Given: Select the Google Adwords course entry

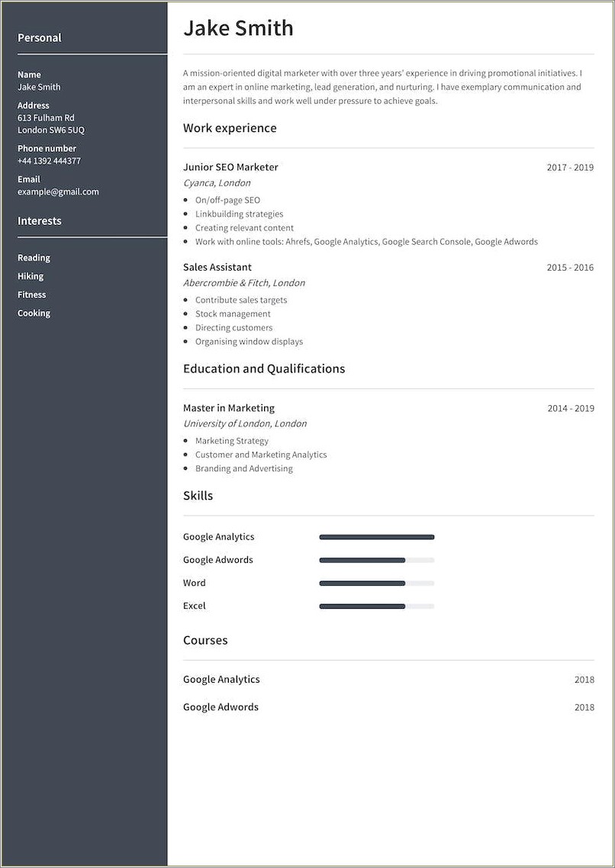Looking at the screenshot, I should click(x=221, y=706).
